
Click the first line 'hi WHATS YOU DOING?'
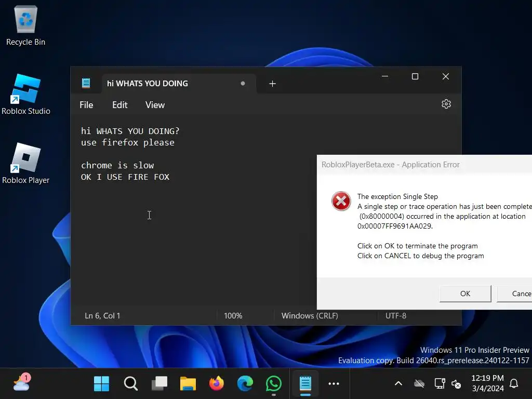click(130, 131)
